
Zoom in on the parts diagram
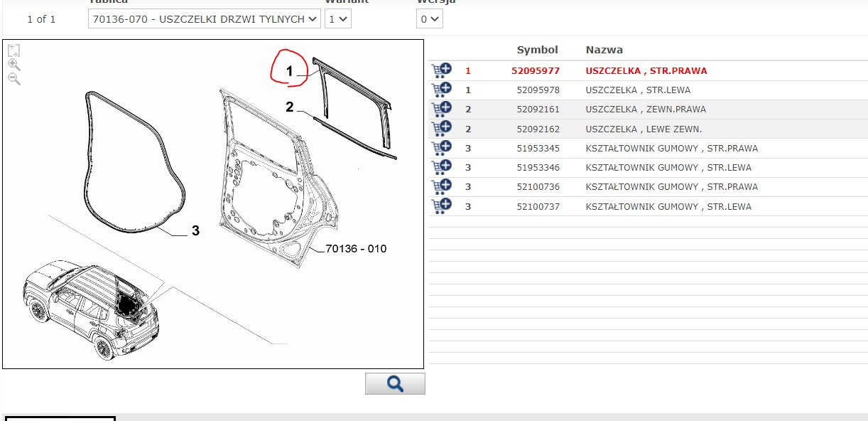click(14, 65)
